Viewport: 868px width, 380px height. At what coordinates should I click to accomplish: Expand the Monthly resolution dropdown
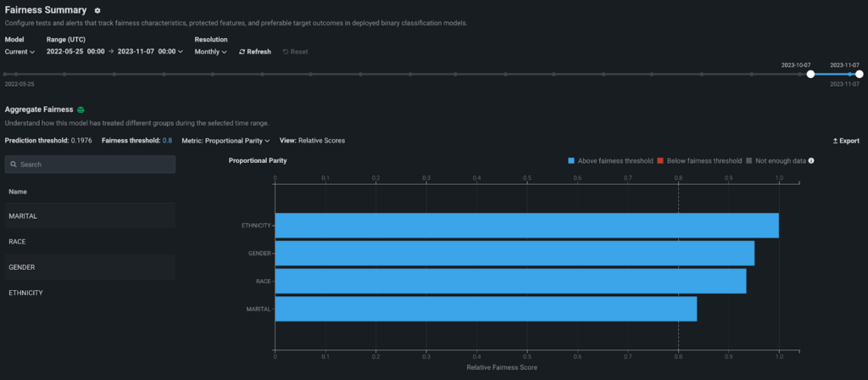(x=211, y=52)
